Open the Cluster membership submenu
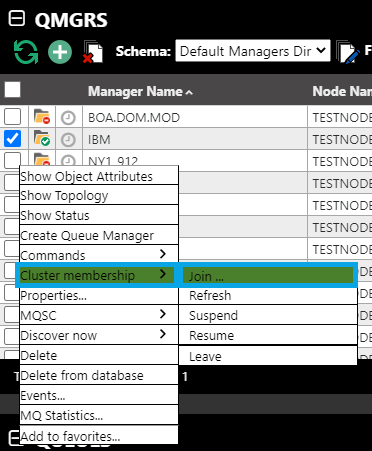The width and height of the screenshot is (372, 451). [x=97, y=275]
